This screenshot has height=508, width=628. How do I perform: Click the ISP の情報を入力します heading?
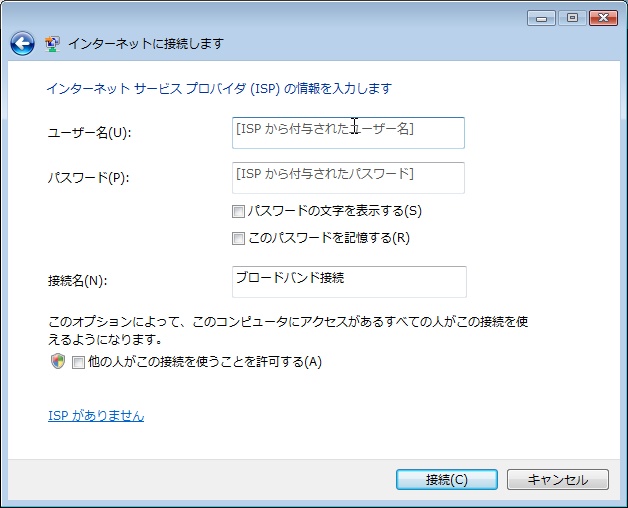click(219, 89)
